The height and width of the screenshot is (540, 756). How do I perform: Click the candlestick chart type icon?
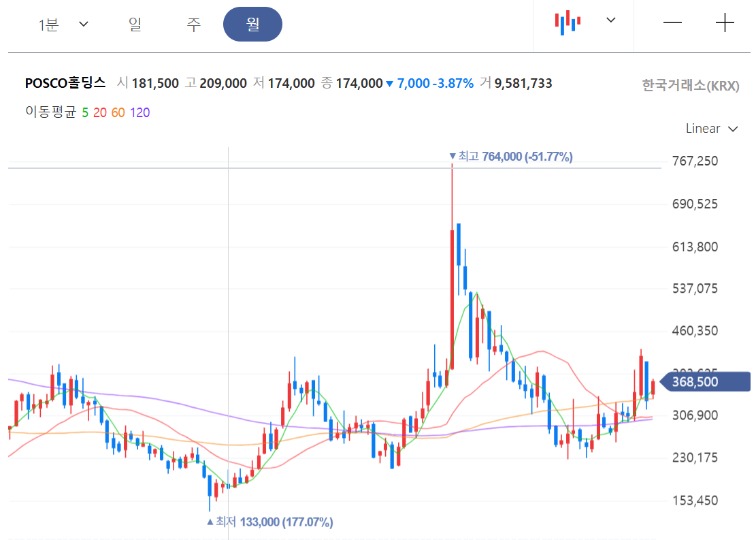[x=568, y=22]
